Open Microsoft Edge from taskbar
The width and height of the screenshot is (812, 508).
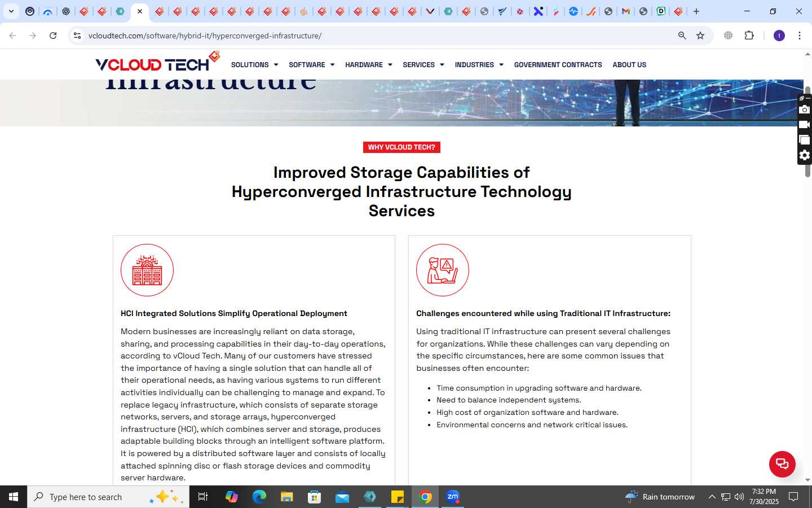(259, 497)
